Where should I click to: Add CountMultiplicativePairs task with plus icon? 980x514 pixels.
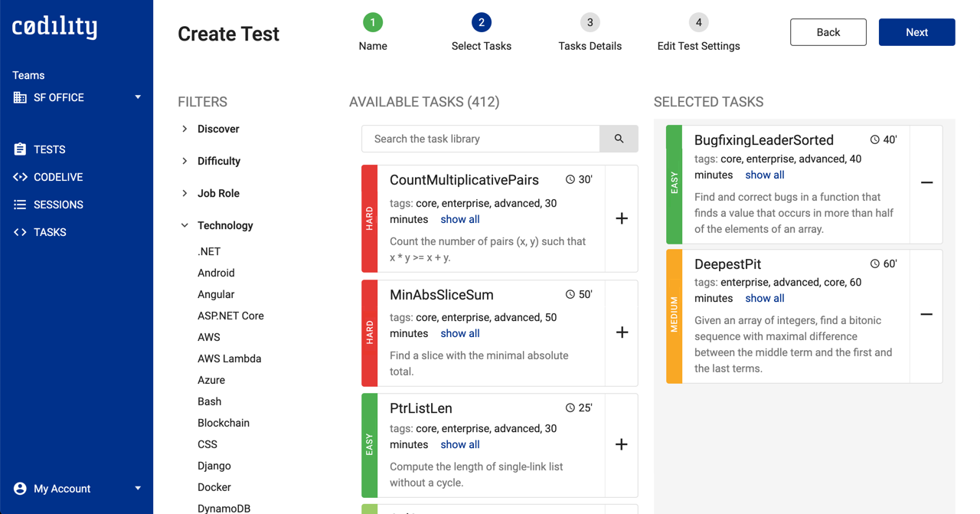(622, 218)
